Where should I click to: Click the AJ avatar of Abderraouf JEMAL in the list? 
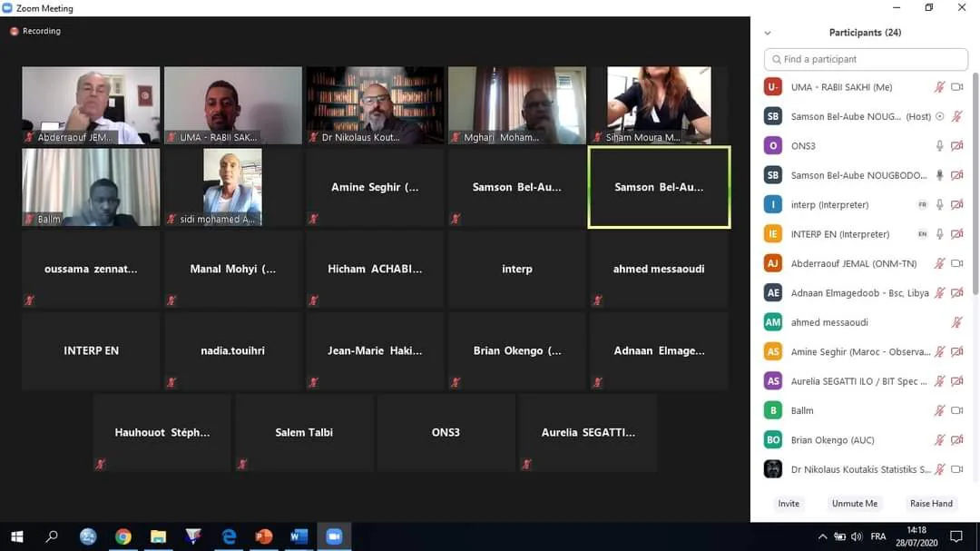tap(773, 263)
